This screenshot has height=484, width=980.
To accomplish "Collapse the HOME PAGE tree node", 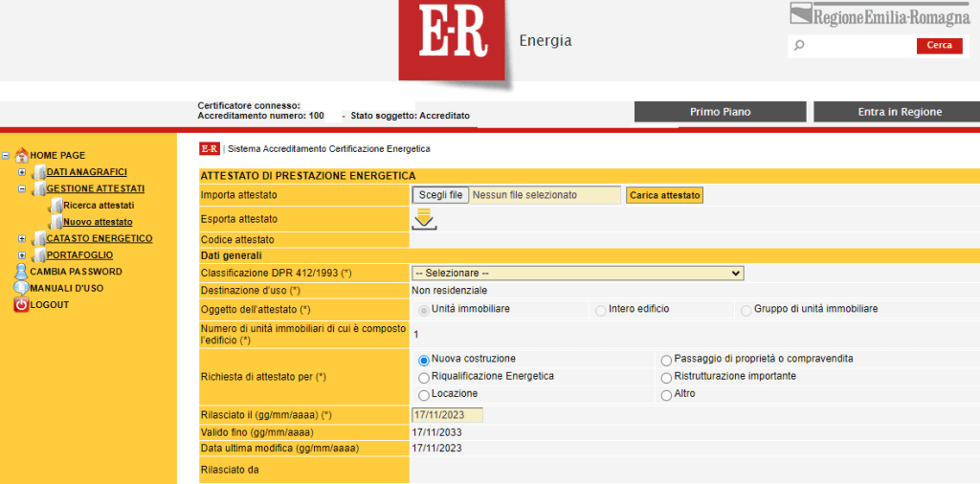I will (x=6, y=156).
